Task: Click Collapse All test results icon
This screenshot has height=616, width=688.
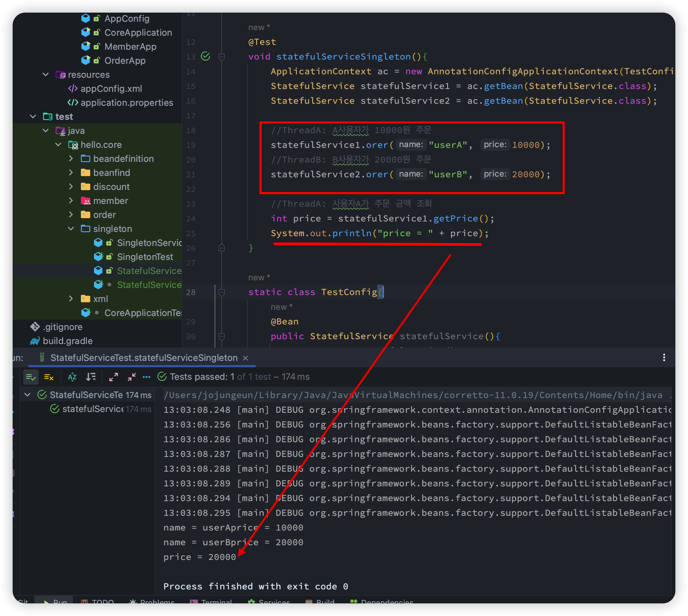Action: pyautogui.click(x=132, y=377)
